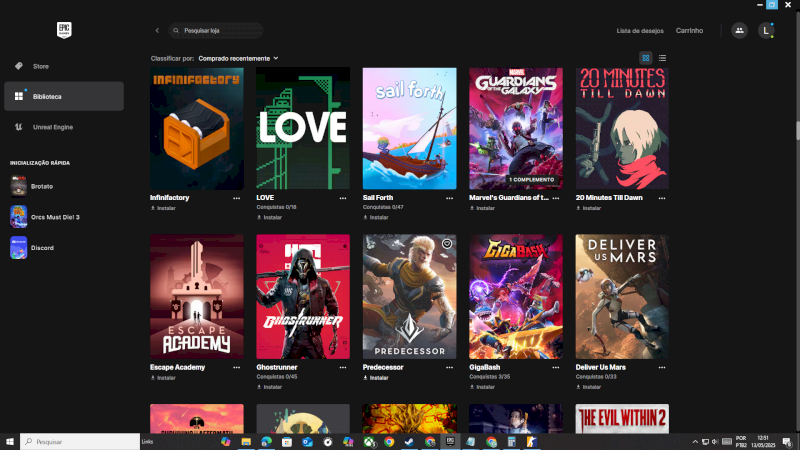Switch to grid view
This screenshot has height=450, width=800.
click(x=645, y=58)
